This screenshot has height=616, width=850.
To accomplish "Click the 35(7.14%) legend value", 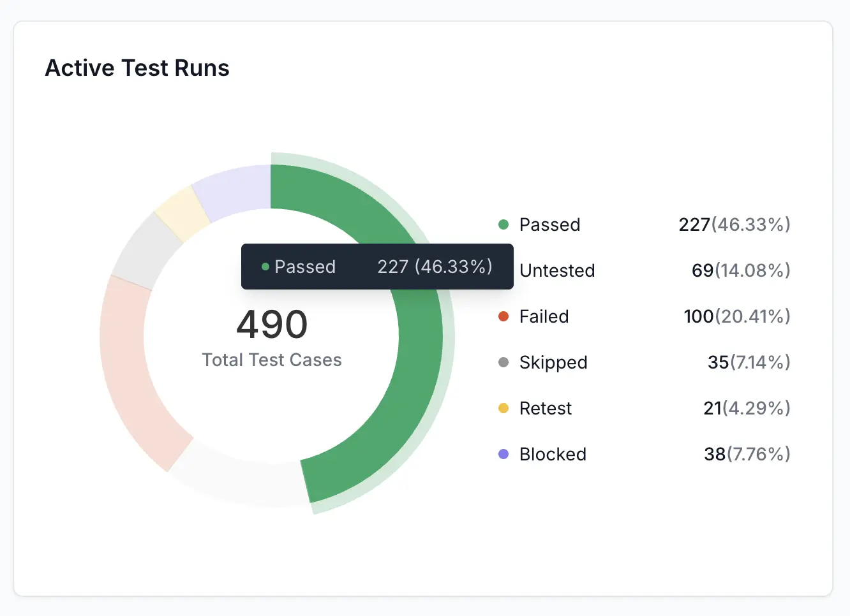I will coord(749,362).
